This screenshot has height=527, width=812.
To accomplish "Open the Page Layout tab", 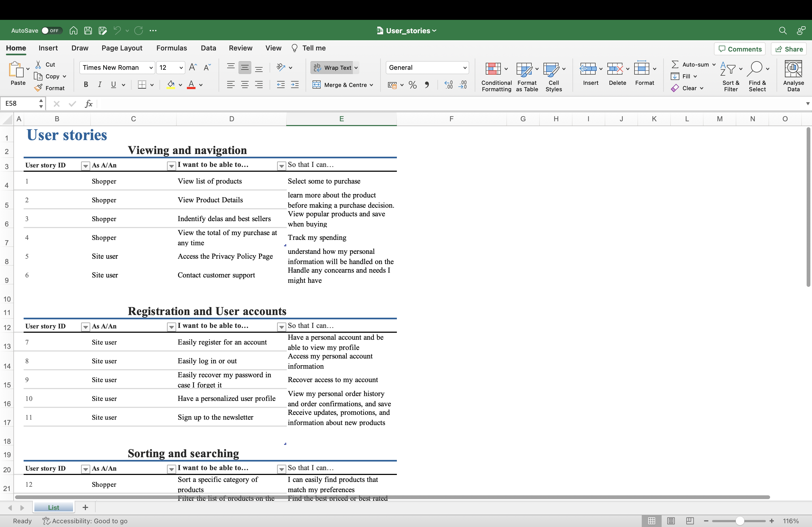I will (x=122, y=48).
